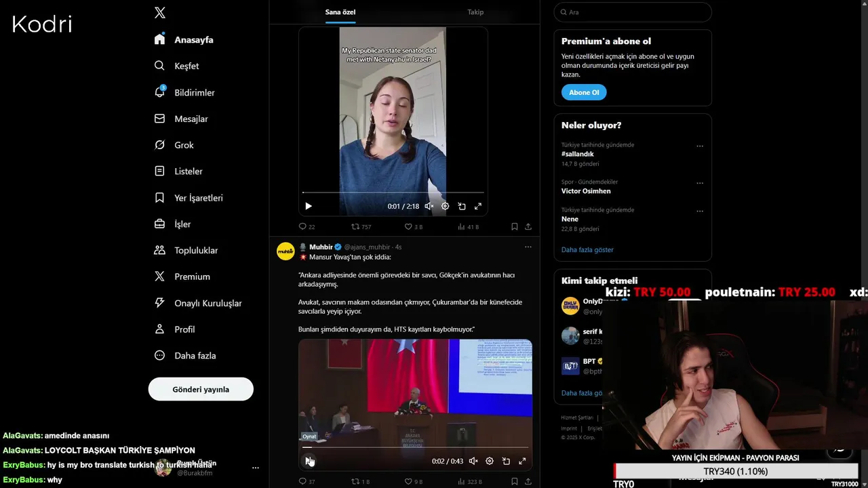Click Gönderi yayınla button
The height and width of the screenshot is (488, 868).
click(201, 389)
